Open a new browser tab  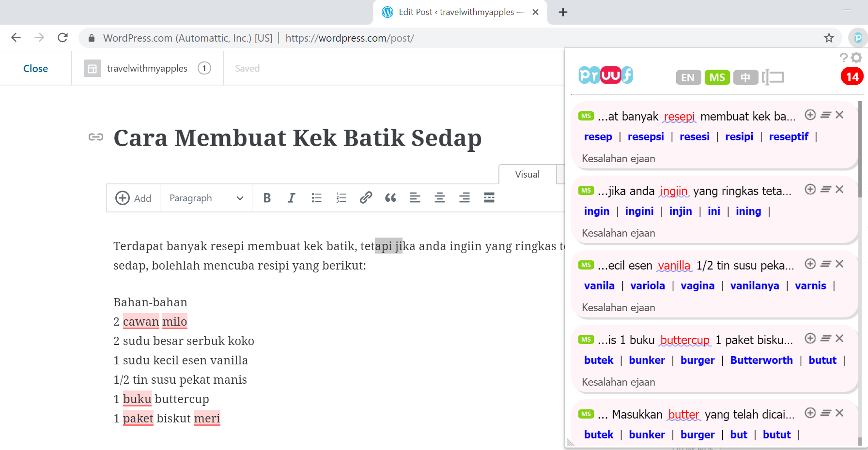(x=563, y=12)
